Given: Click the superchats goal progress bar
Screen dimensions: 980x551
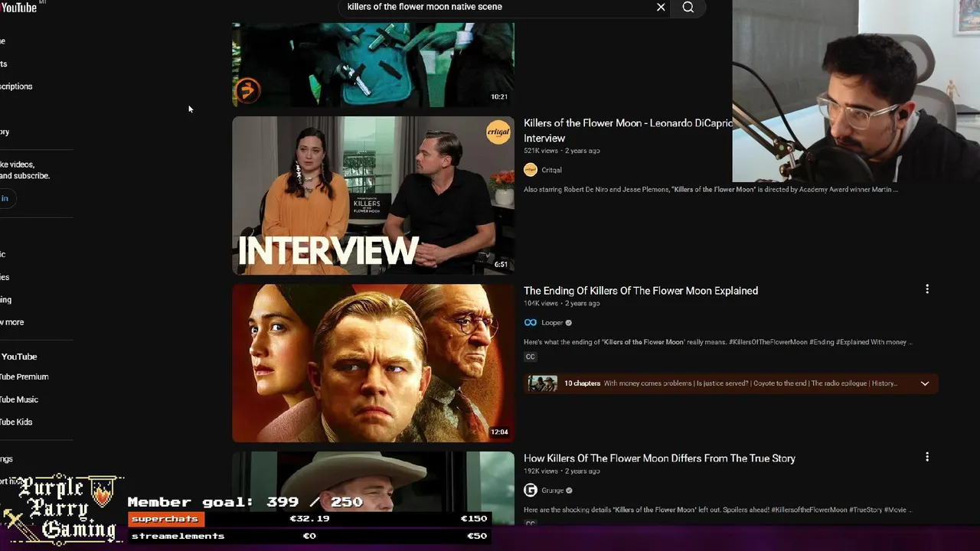Looking at the screenshot, I should tap(309, 519).
